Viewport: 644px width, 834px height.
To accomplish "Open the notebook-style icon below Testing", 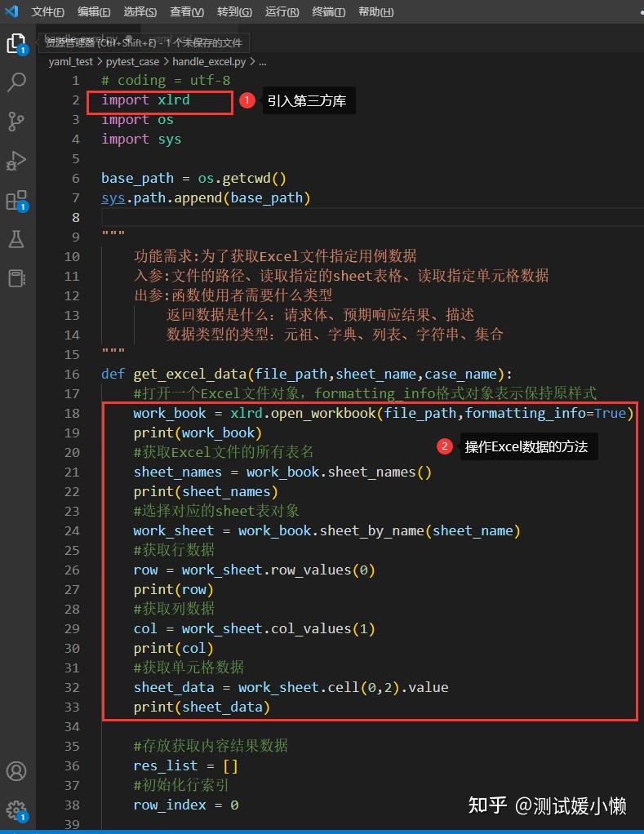I will click(16, 278).
